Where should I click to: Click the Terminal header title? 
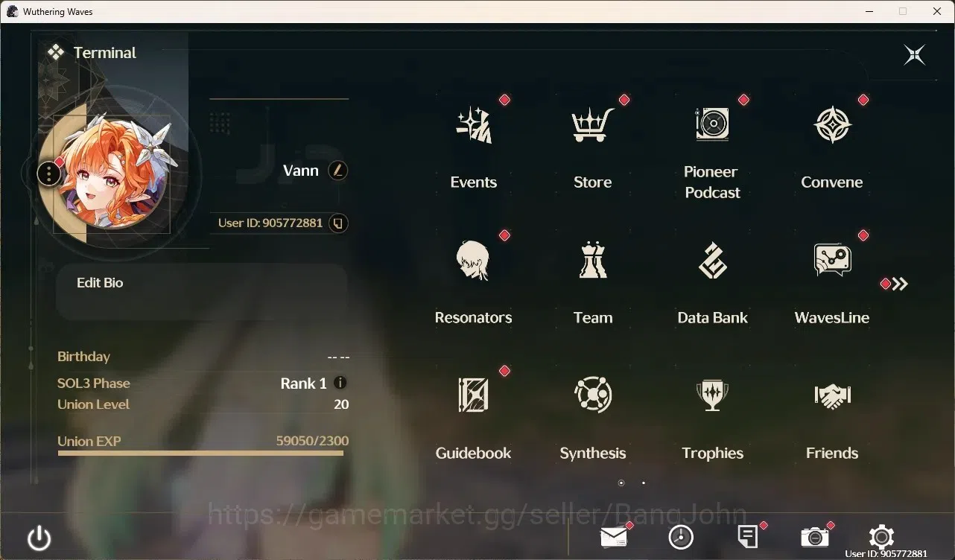click(x=105, y=53)
